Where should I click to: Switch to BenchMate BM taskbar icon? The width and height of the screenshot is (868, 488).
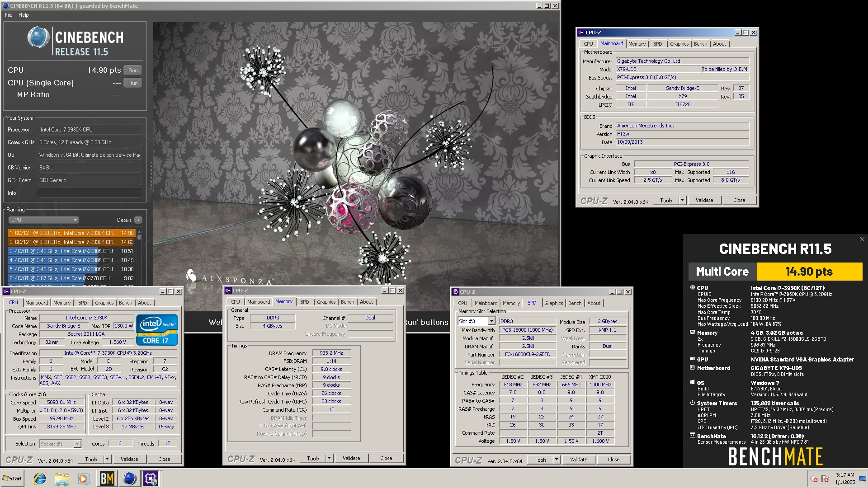pyautogui.click(x=107, y=479)
